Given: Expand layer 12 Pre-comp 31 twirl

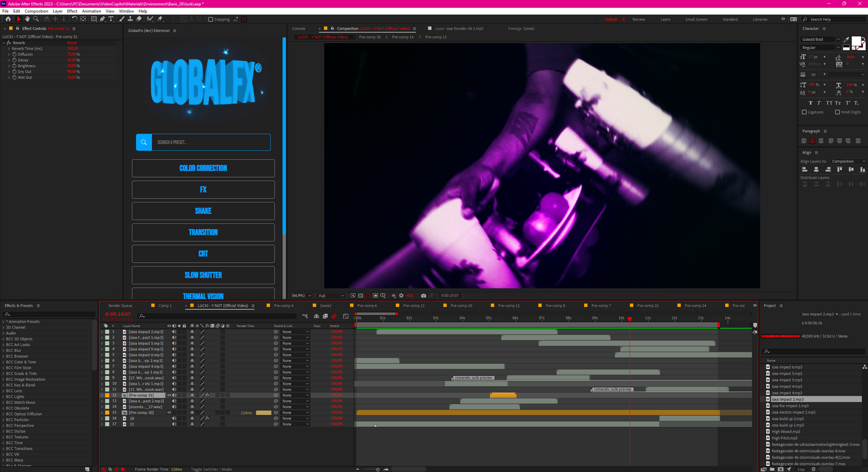Looking at the screenshot, I should 102,395.
